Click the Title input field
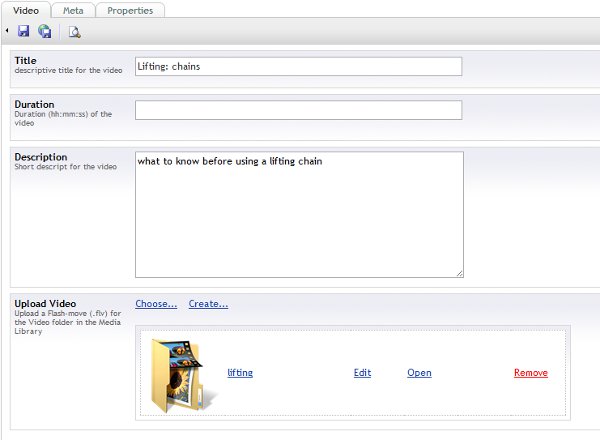 click(298, 67)
